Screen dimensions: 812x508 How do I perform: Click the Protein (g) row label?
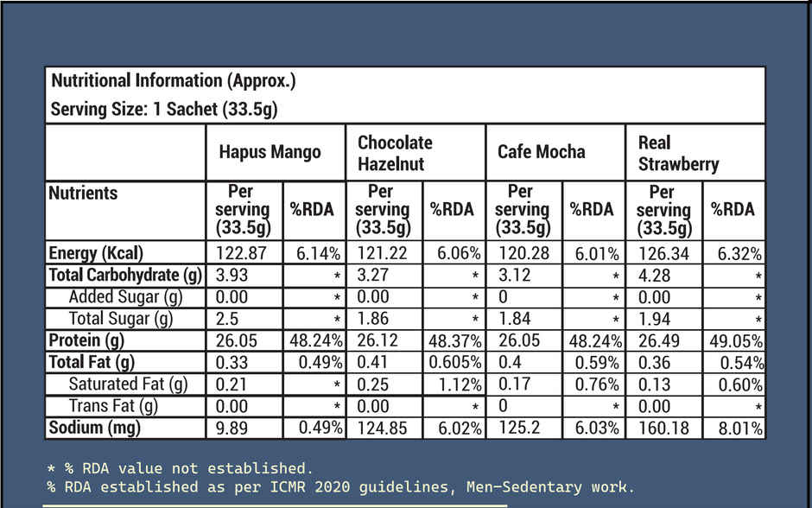point(86,340)
